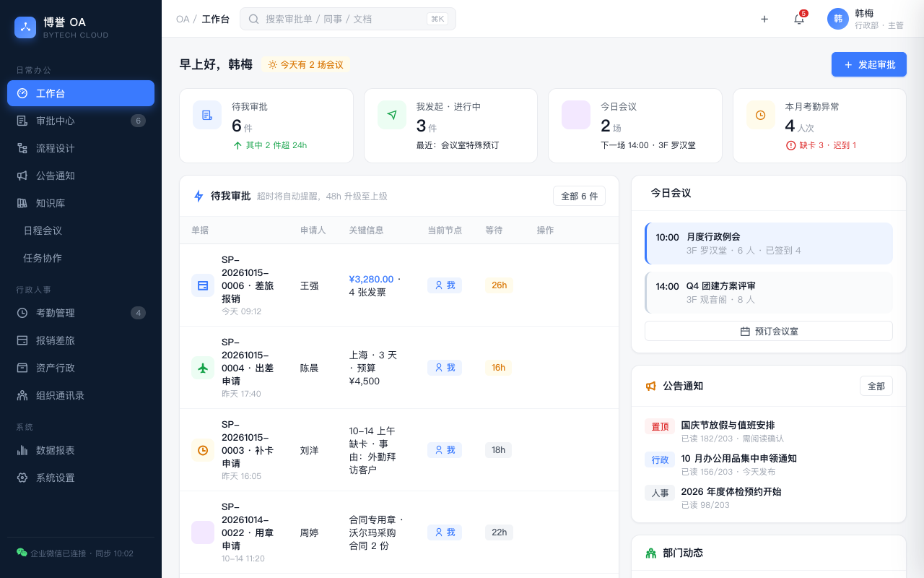Click the 考勤管理 clock icon
Viewport: 924px width, 578px height.
[22, 313]
